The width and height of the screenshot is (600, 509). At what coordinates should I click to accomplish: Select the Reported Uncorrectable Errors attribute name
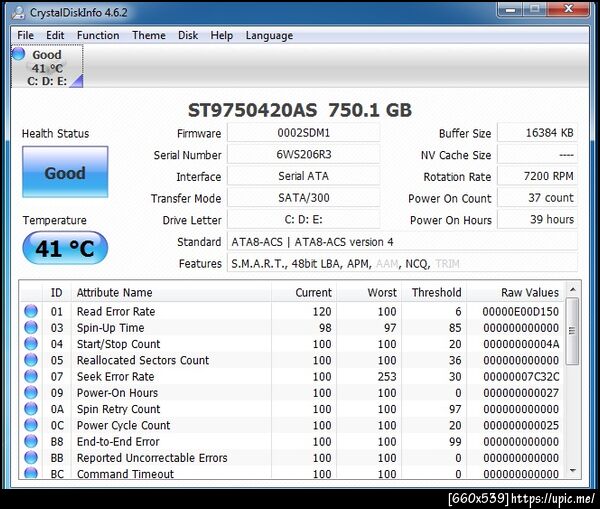[x=152, y=458]
